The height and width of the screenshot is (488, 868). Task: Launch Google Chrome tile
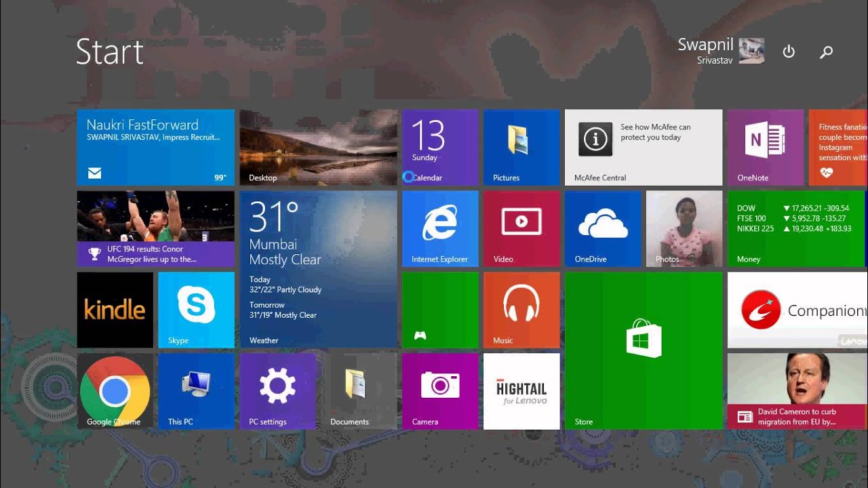point(115,391)
